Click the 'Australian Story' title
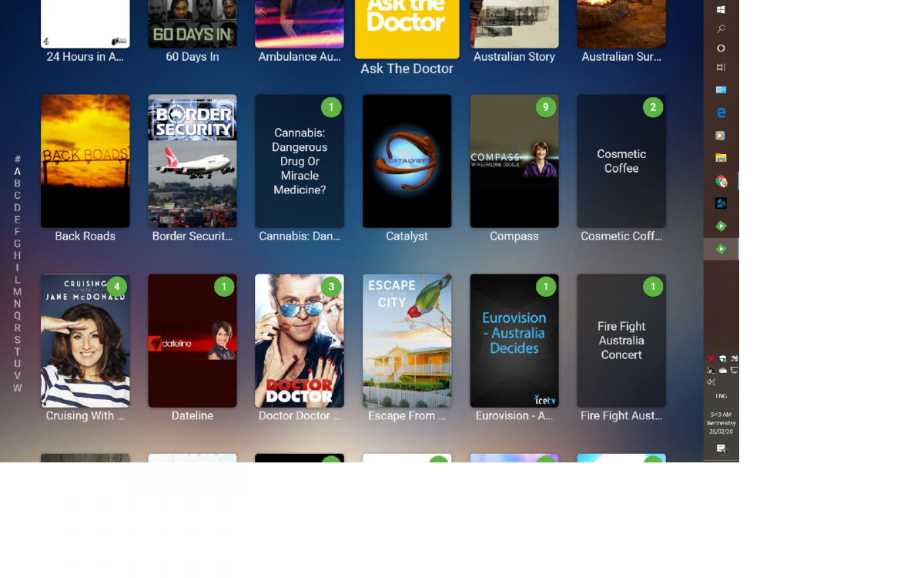924x578 pixels. (514, 56)
